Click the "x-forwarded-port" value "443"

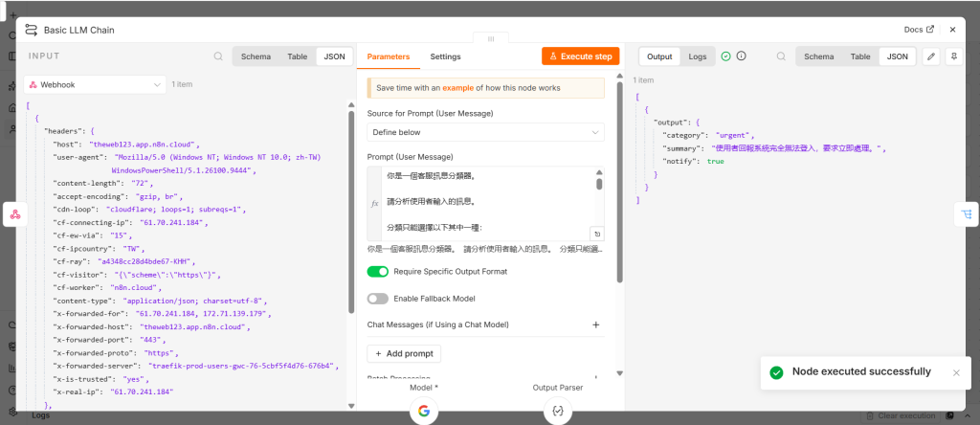152,340
